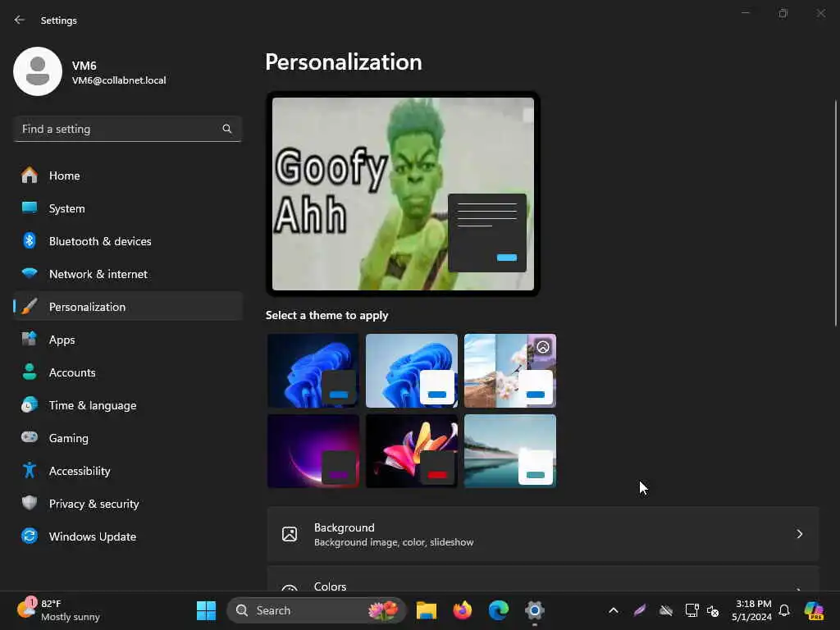
Task: Apply the light Windows bloom theme
Action: pos(412,371)
